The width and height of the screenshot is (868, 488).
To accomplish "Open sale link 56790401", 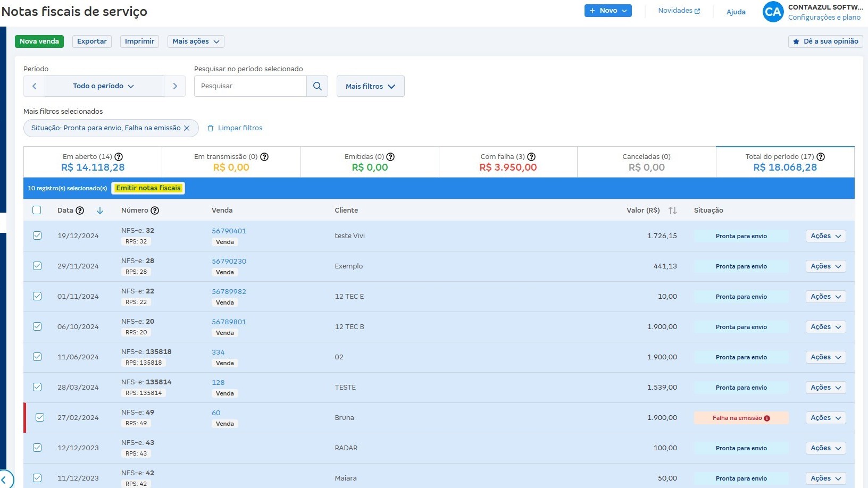I will 229,231.
